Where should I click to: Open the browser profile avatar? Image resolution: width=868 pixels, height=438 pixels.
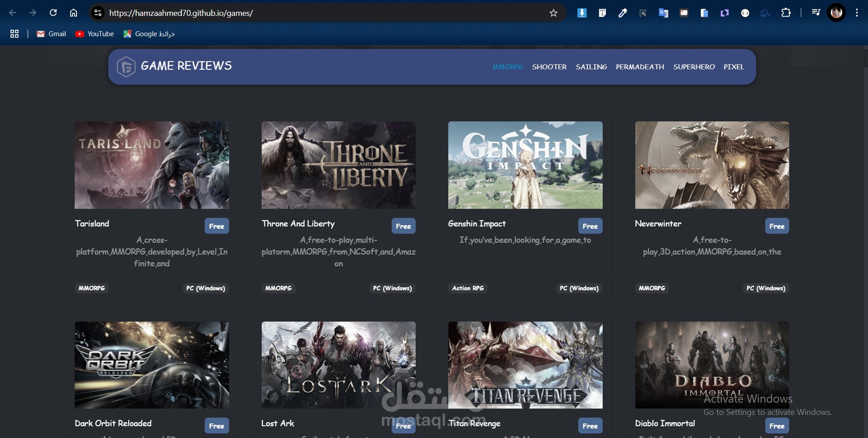(x=837, y=13)
